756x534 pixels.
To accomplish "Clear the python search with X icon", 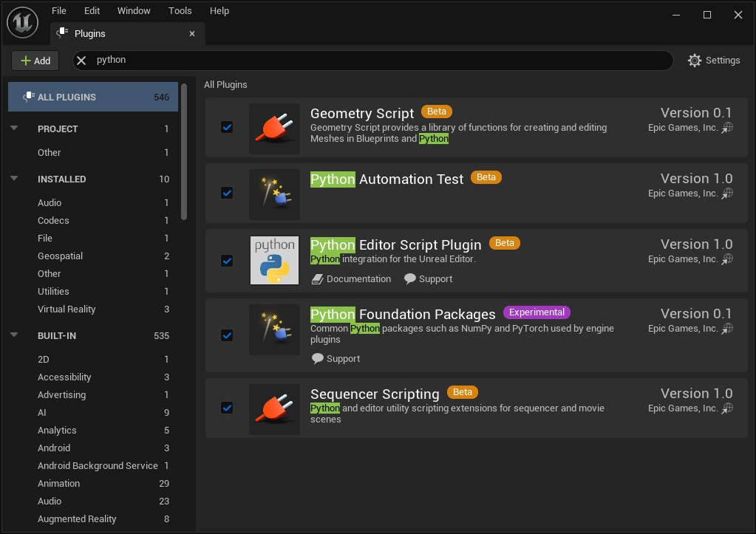I will click(81, 61).
